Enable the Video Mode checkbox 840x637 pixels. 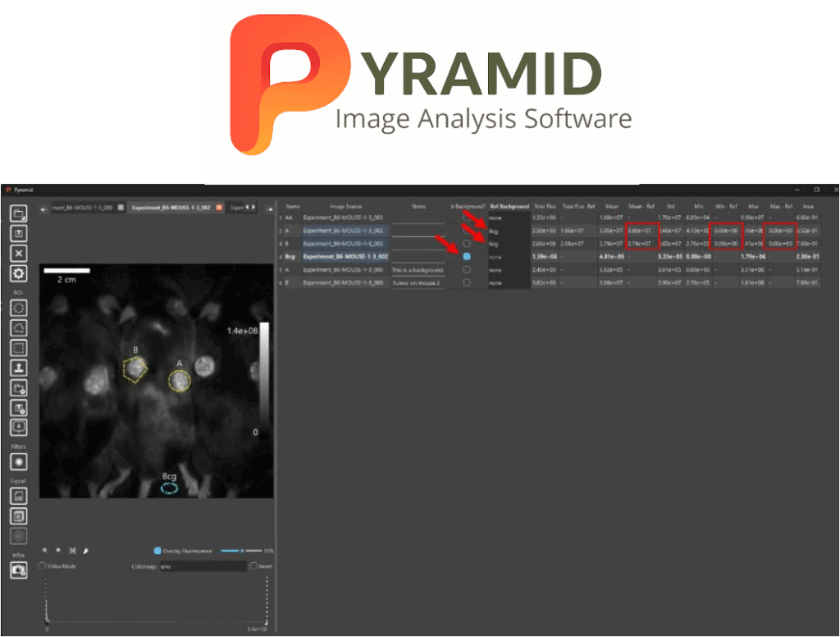[43, 566]
